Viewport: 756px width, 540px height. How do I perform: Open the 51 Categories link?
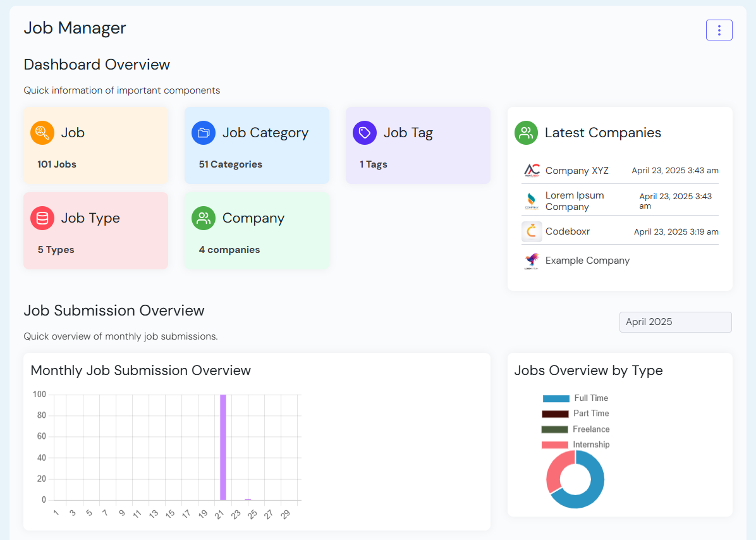230,164
